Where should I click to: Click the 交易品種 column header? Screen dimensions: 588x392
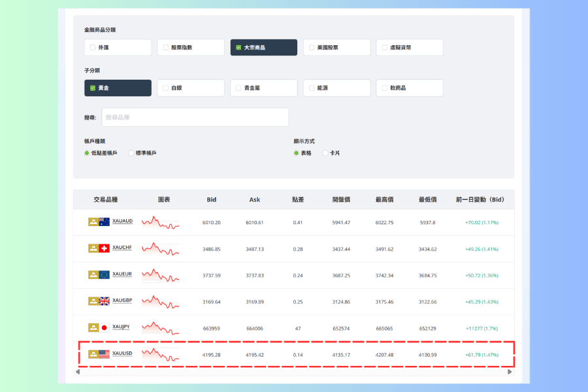(106, 199)
